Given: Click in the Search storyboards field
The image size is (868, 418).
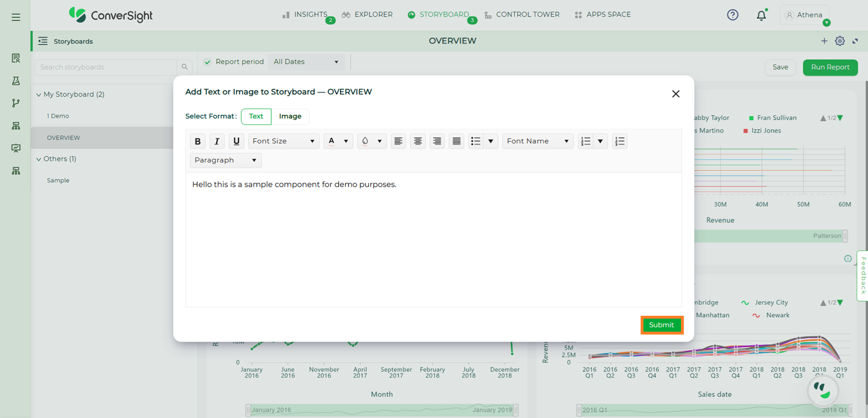Looking at the screenshot, I should pos(106,67).
